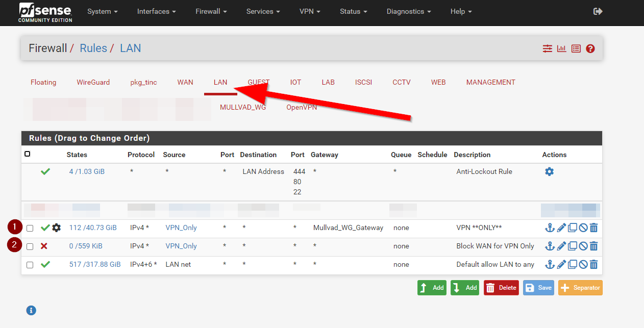Viewport: 644px width, 328px height.
Task: Copy the Default allow LAN to any rule
Action: (572, 264)
